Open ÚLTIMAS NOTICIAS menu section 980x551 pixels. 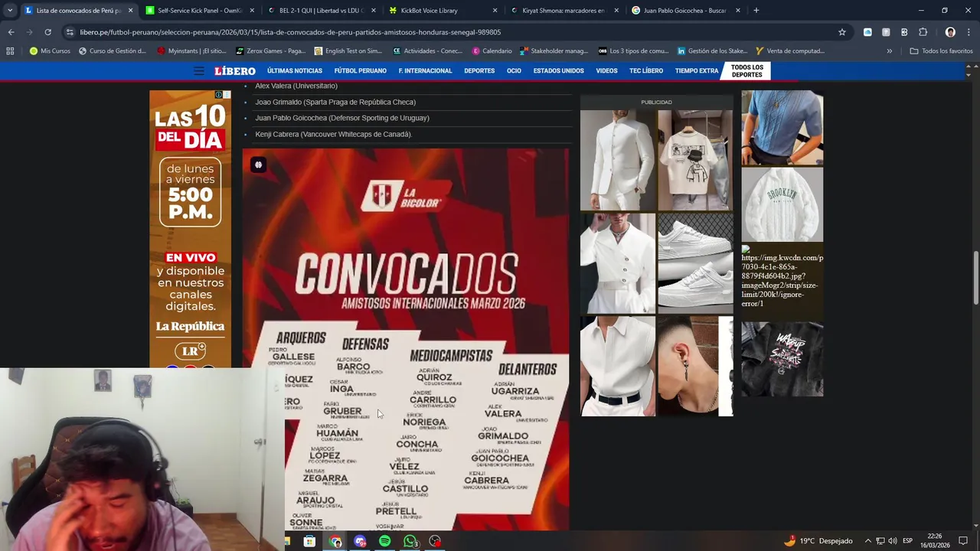(x=295, y=70)
